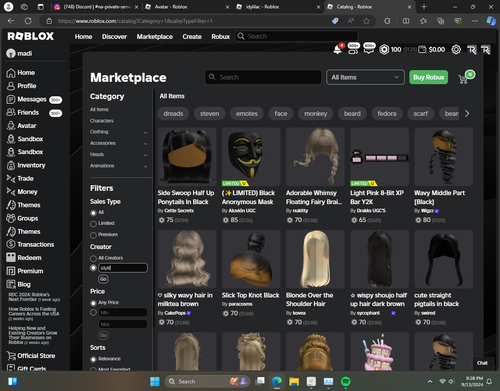This screenshot has width=500, height=391.
Task: Select the Min/Max price range radio
Action: (x=93, y=312)
